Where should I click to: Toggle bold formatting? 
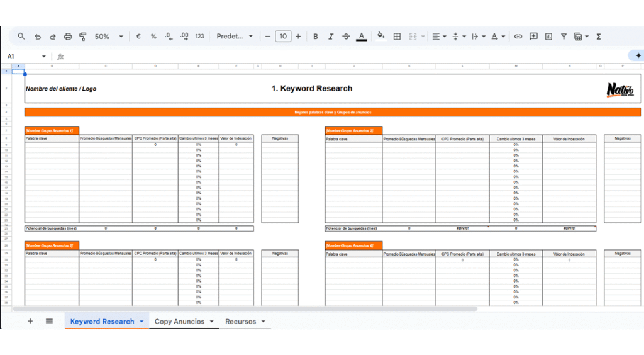point(316,37)
